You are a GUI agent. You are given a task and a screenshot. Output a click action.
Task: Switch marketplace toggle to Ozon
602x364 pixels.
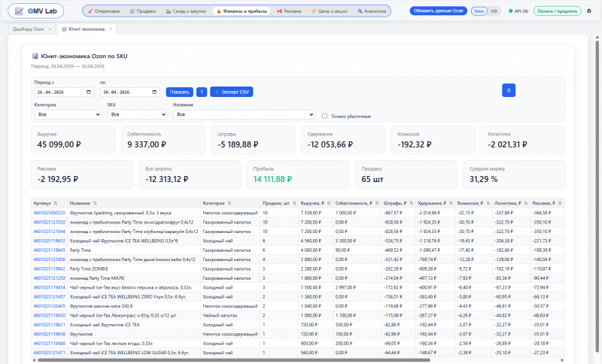[x=479, y=11]
